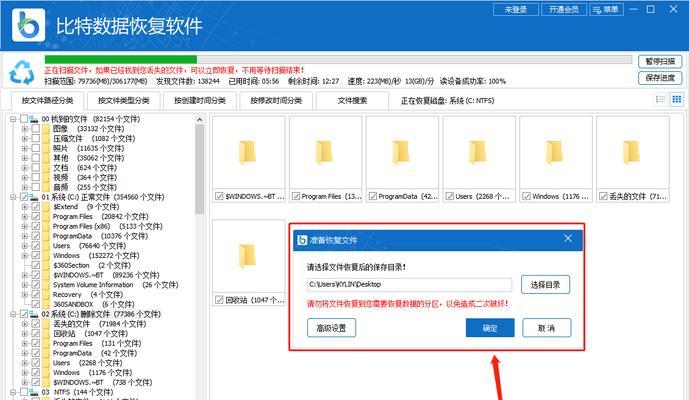
Task: Collapse the 01 系统 (C:) 正常文件 node
Action: click(13, 197)
